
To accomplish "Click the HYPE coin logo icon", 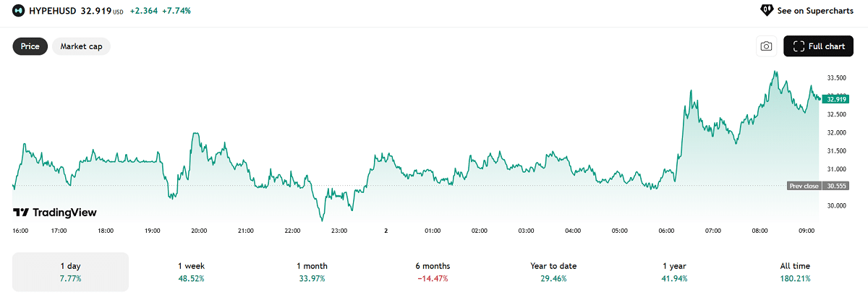I will [18, 11].
